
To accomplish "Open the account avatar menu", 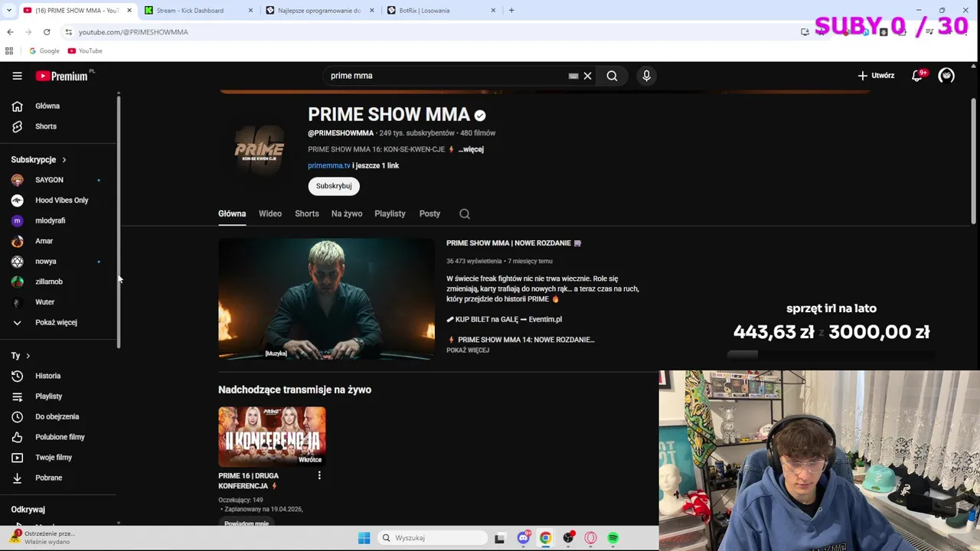I will (946, 76).
